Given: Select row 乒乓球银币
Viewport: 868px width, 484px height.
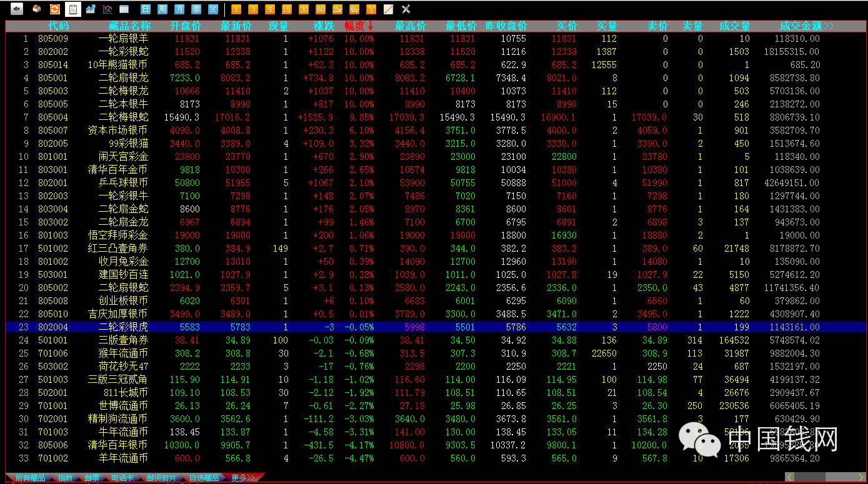Looking at the screenshot, I should click(x=436, y=183).
